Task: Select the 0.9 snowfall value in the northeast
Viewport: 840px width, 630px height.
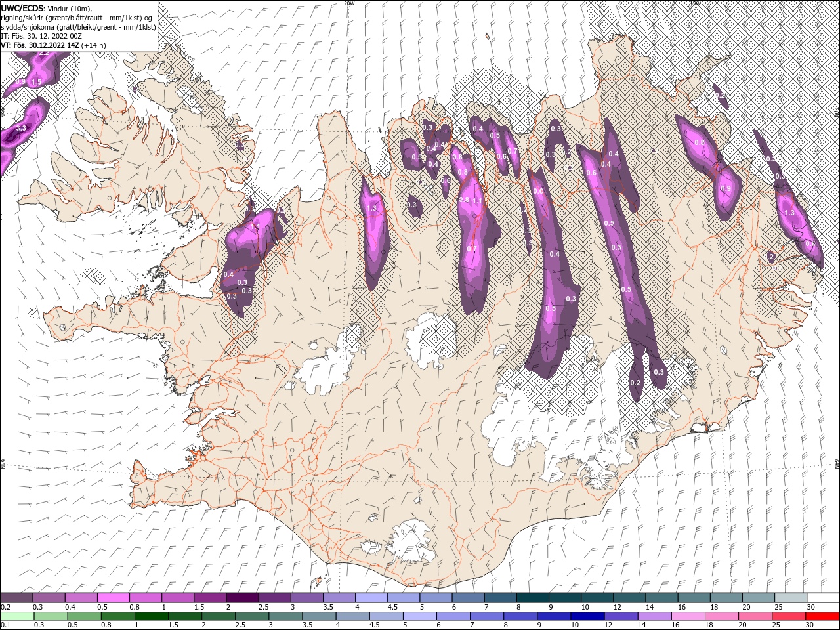Action: click(x=725, y=188)
